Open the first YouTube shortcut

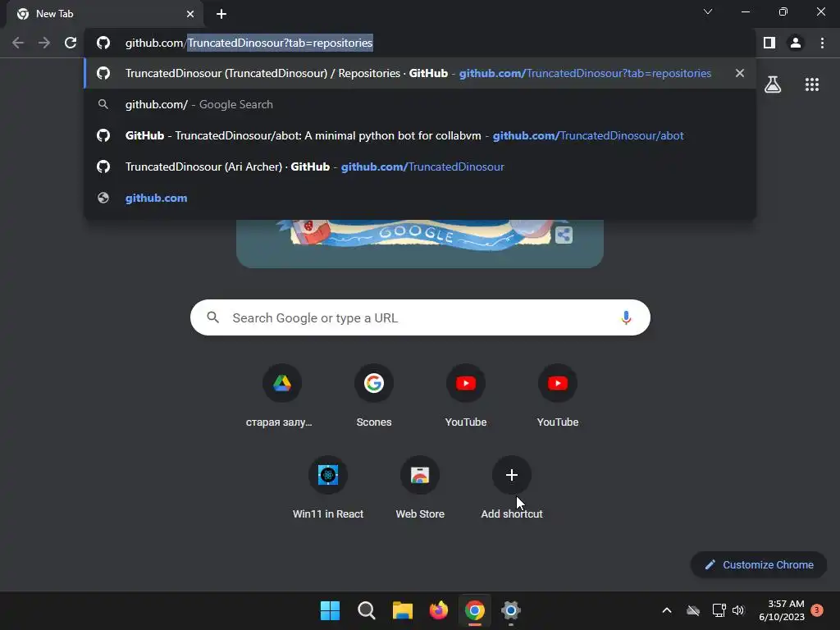(466, 395)
